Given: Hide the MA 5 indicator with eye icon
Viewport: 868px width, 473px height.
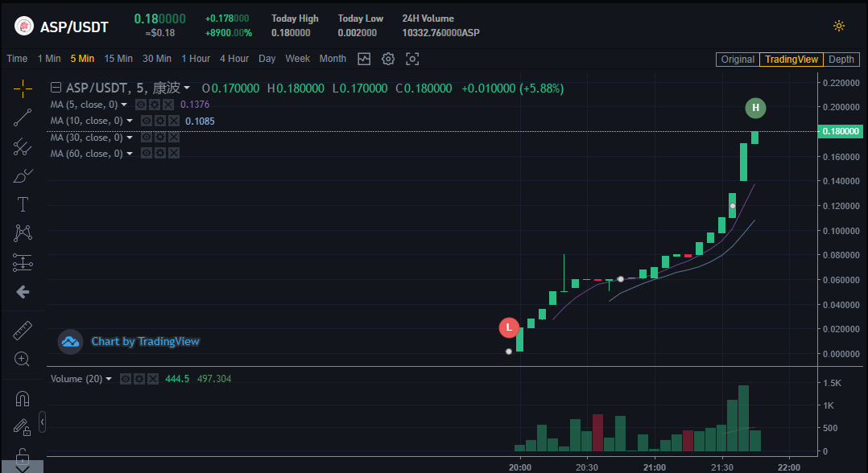Looking at the screenshot, I should click(141, 105).
